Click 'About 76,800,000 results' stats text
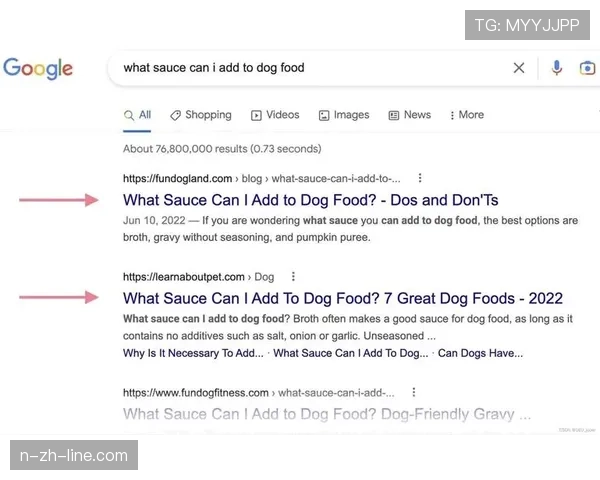The image size is (600, 480). click(222, 149)
